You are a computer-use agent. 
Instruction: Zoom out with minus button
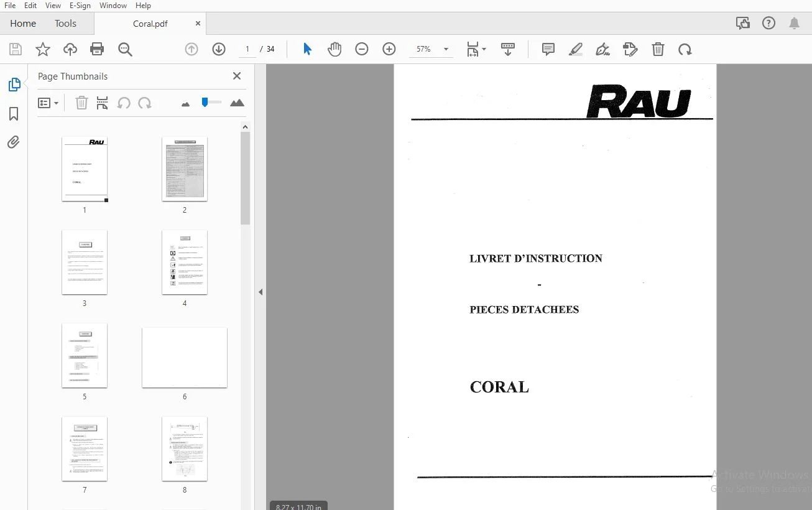[362, 49]
